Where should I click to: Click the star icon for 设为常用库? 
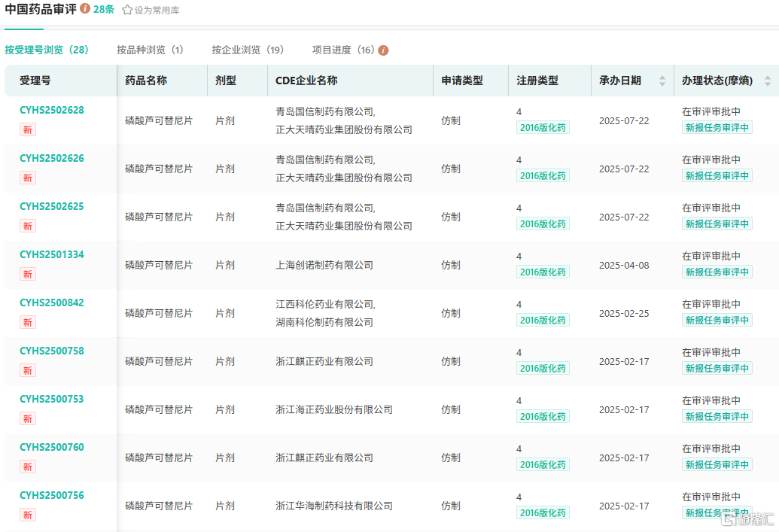[x=127, y=10]
